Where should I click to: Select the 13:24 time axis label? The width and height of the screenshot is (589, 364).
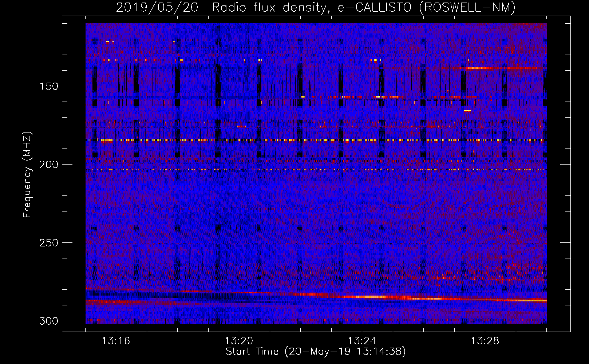pyautogui.click(x=362, y=341)
